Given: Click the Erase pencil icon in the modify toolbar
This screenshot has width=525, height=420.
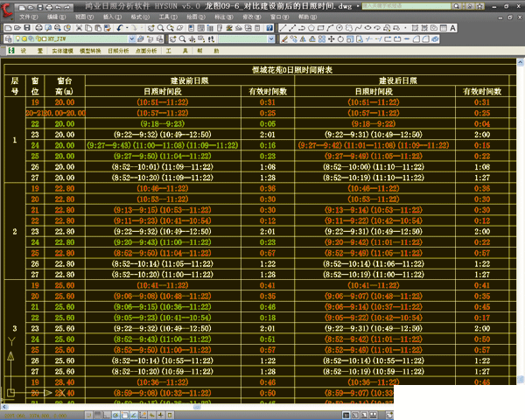Looking at the screenshot, I should point(284,39).
